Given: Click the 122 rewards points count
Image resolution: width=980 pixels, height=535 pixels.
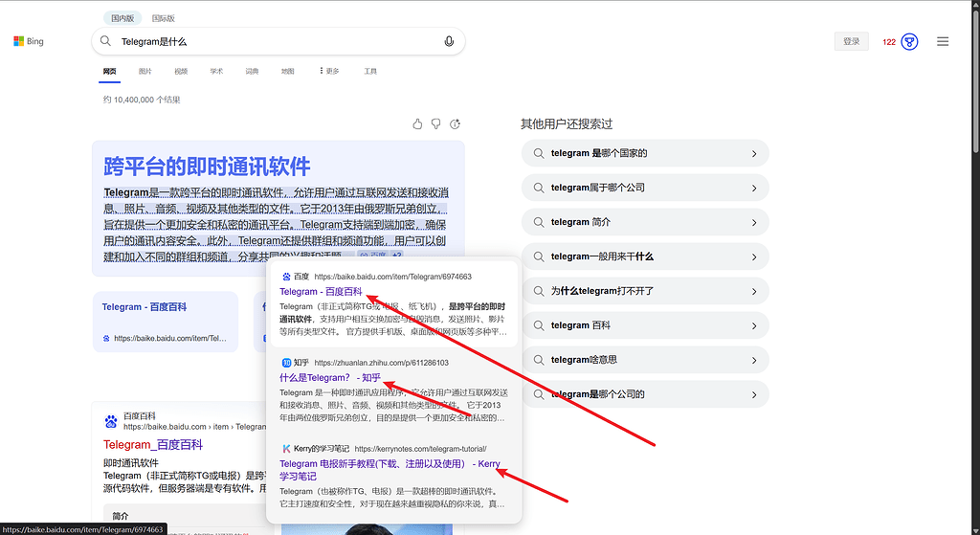Looking at the screenshot, I should [x=889, y=42].
